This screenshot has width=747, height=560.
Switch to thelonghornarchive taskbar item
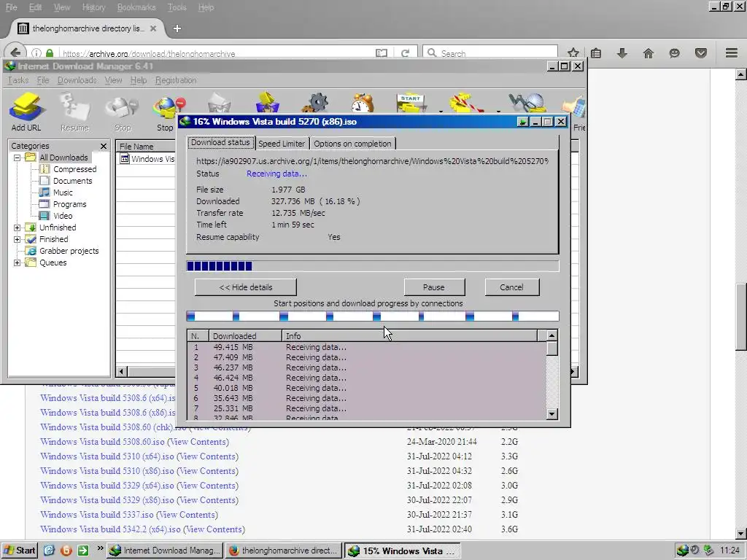point(284,551)
